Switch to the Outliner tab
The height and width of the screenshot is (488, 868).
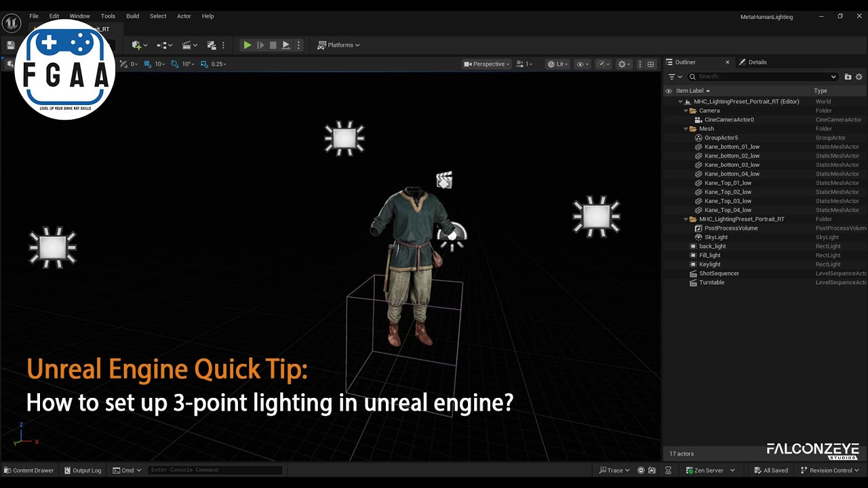tap(685, 62)
